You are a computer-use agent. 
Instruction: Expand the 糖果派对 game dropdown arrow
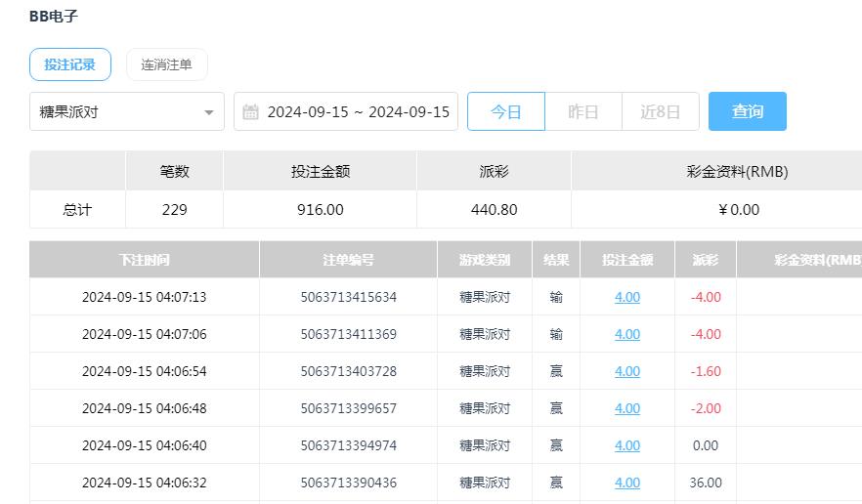pyautogui.click(x=208, y=112)
